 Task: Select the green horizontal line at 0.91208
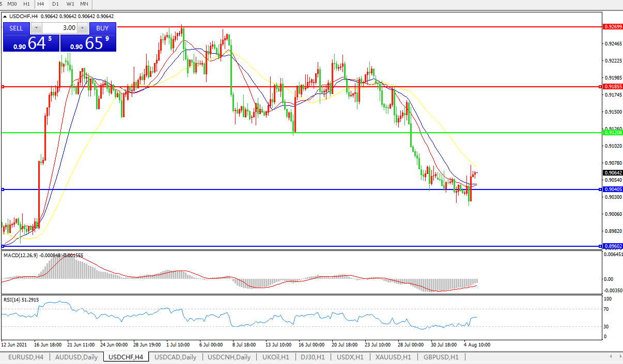tap(310, 133)
